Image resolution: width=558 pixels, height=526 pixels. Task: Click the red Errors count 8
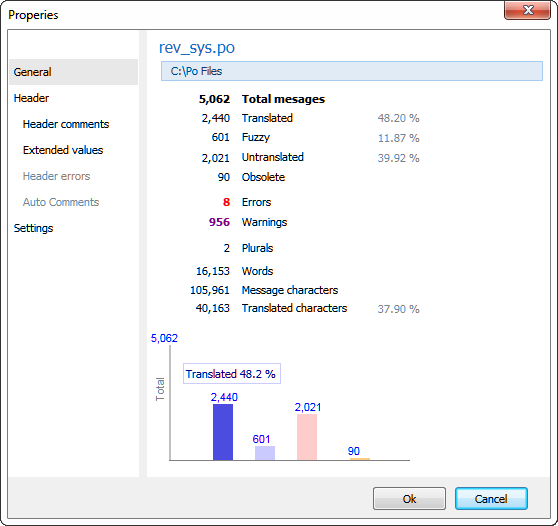[x=226, y=202]
